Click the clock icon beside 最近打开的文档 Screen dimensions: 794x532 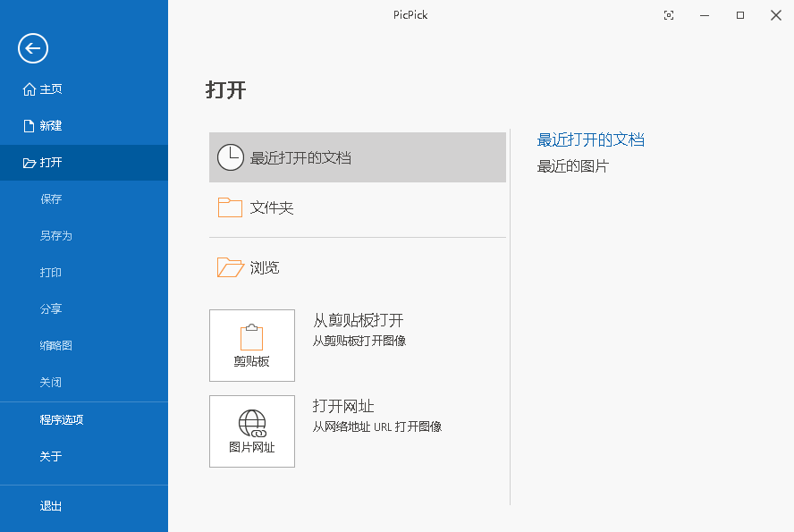[x=231, y=157]
